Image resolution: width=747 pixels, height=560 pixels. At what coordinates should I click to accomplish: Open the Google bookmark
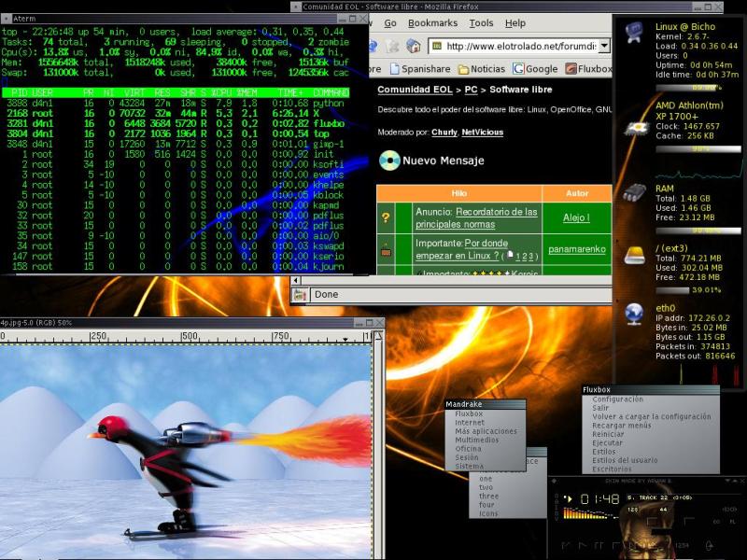(535, 69)
